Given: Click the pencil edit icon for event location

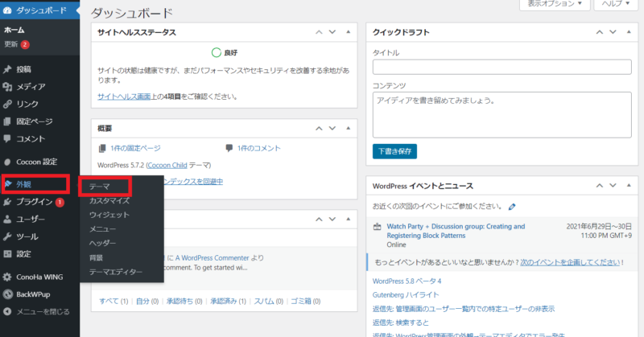Looking at the screenshot, I should (512, 207).
